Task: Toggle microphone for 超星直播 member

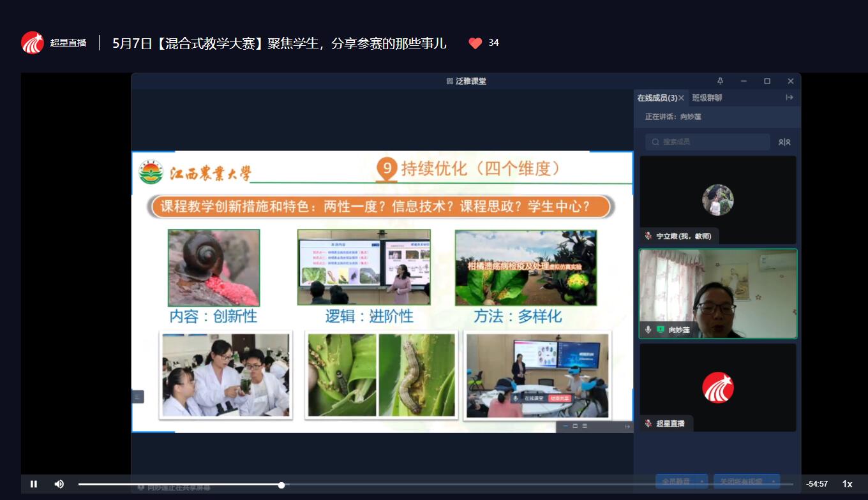Action: [648, 423]
